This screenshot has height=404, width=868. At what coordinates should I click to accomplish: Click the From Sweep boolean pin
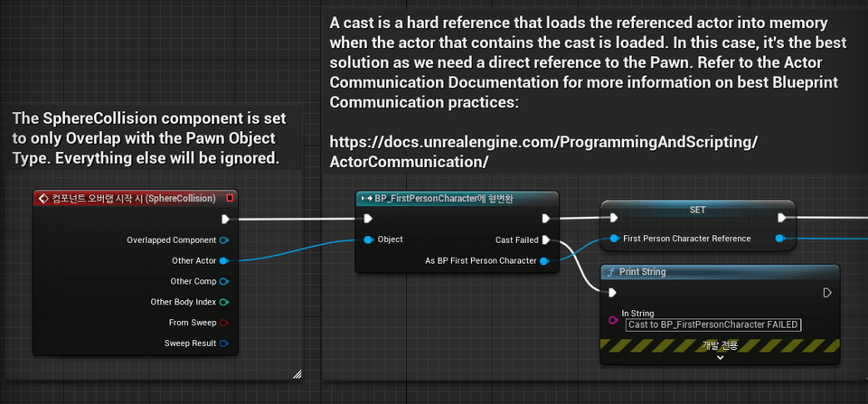[224, 323]
